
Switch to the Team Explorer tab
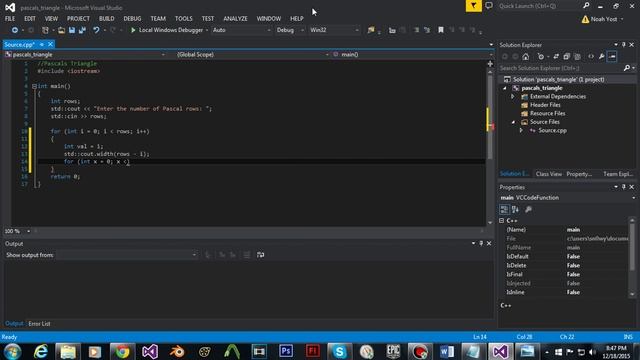[618, 174]
